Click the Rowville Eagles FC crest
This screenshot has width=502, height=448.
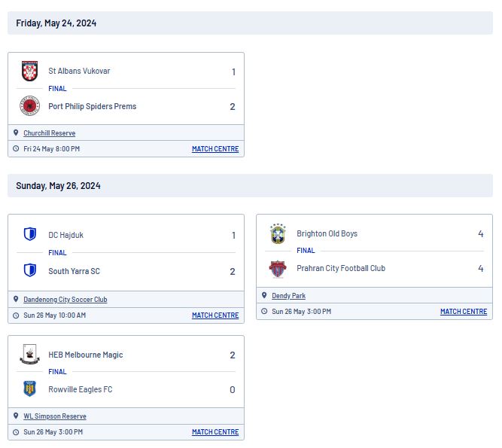(30, 389)
